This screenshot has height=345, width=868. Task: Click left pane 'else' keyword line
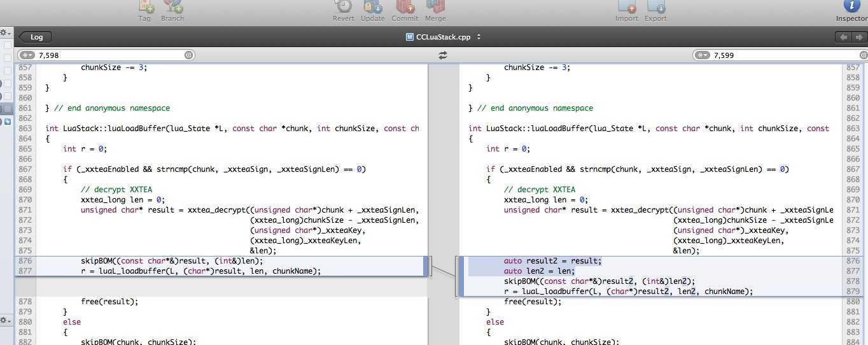click(x=72, y=322)
